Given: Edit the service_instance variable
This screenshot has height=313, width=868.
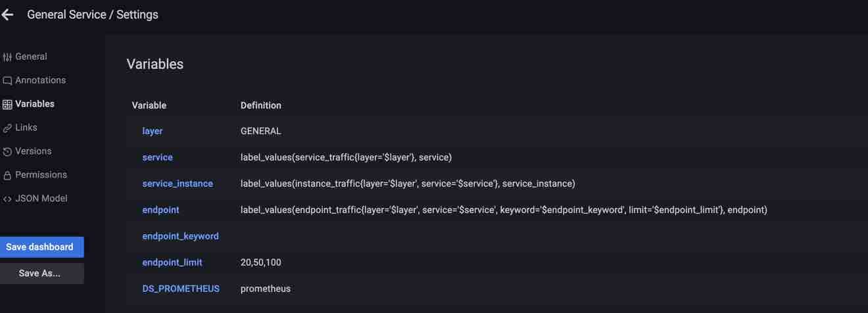Looking at the screenshot, I should tap(178, 183).
